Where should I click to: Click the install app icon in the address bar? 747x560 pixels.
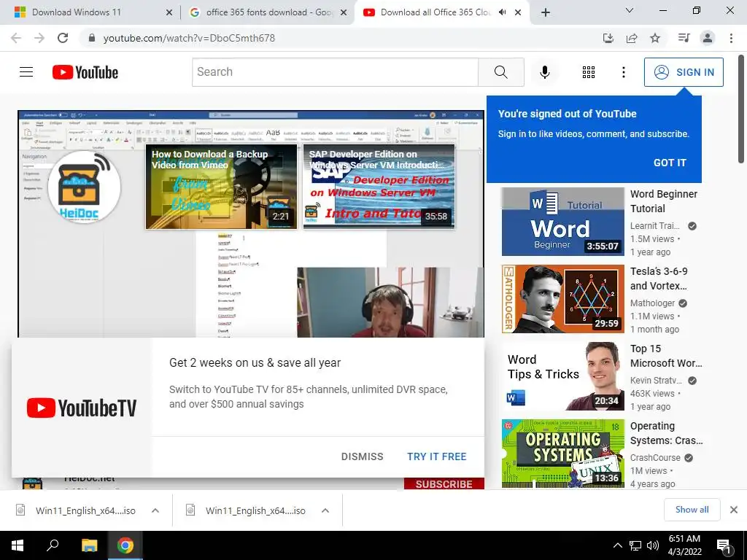pyautogui.click(x=608, y=38)
